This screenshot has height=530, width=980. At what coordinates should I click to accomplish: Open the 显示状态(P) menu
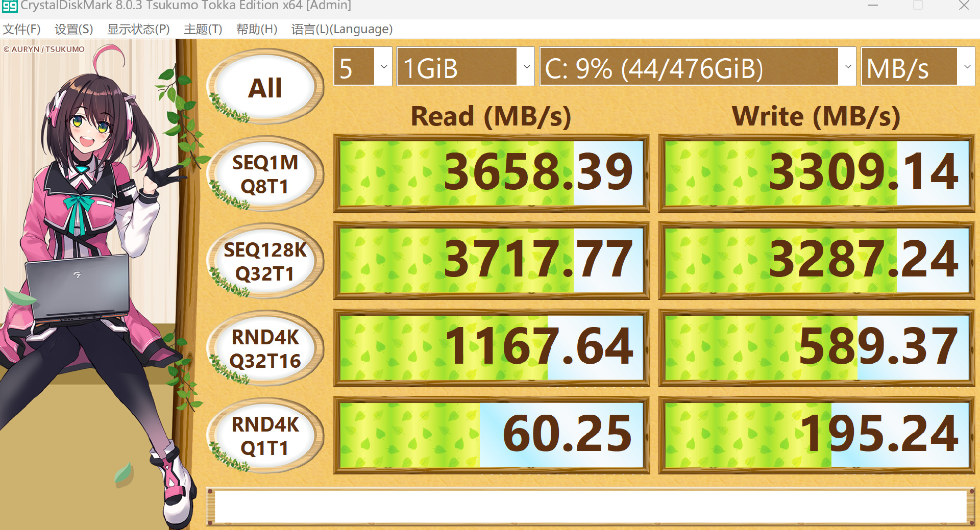138,29
